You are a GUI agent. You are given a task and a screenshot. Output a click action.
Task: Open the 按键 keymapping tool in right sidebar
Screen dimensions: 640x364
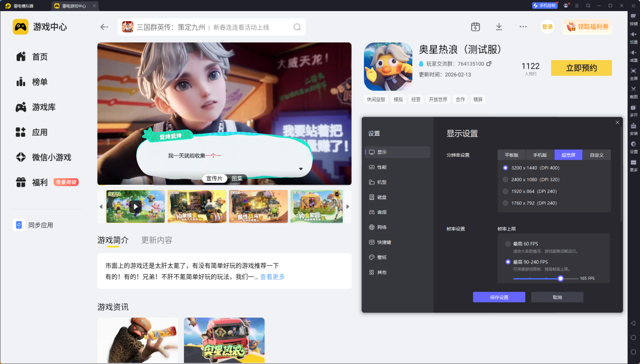[x=633, y=19]
